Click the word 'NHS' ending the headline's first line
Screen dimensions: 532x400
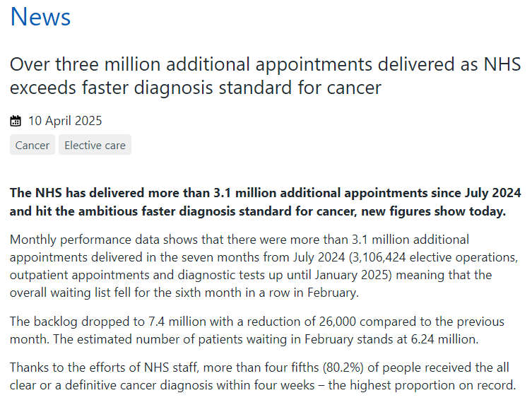pos(502,64)
